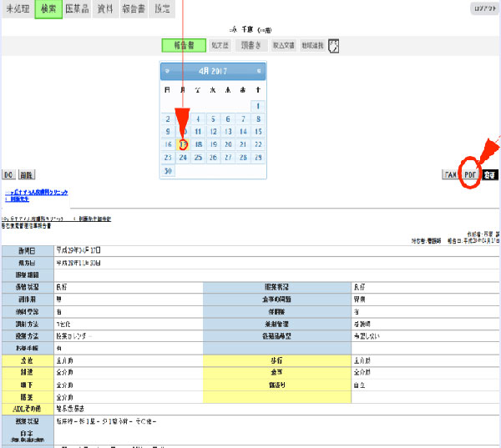The width and height of the screenshot is (501, 448).
Task: Open the gray 報告書 tab in top navigation
Action: 134,9
